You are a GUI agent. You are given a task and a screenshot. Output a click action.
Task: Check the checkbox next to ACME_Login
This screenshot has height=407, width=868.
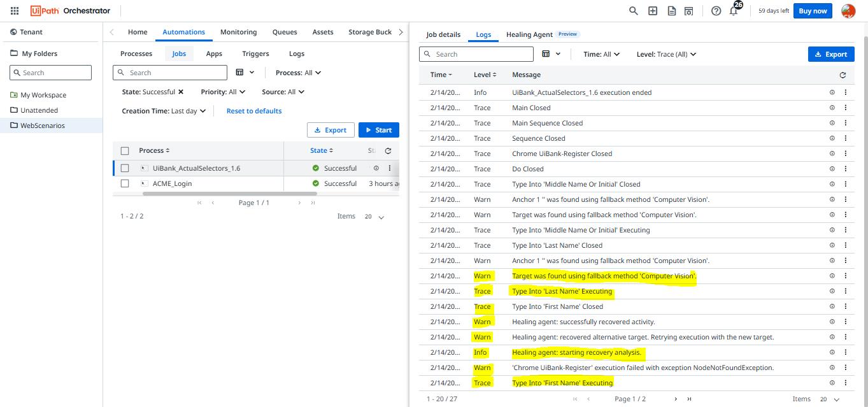coord(125,183)
